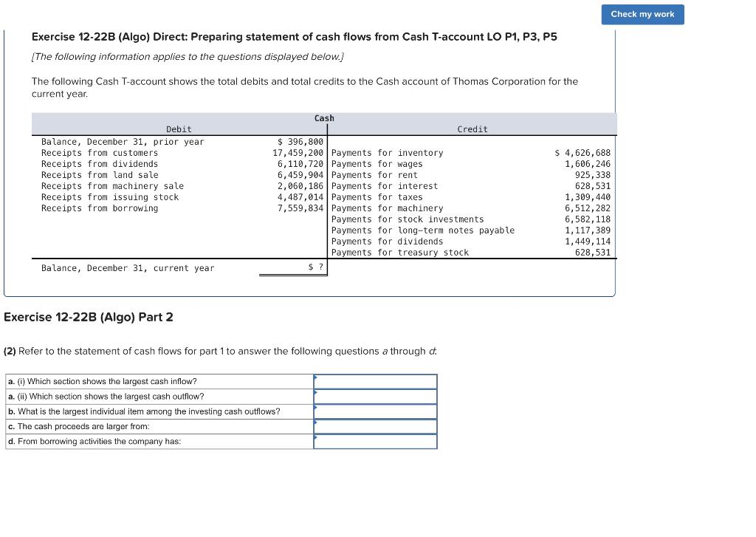This screenshot has width=756, height=537.
Task: Open the answer dropdown for question a.(i)
Action: pos(375,381)
